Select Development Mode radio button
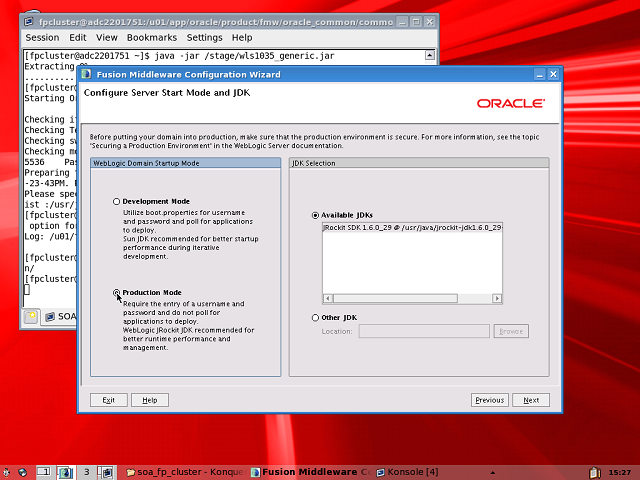 point(117,202)
